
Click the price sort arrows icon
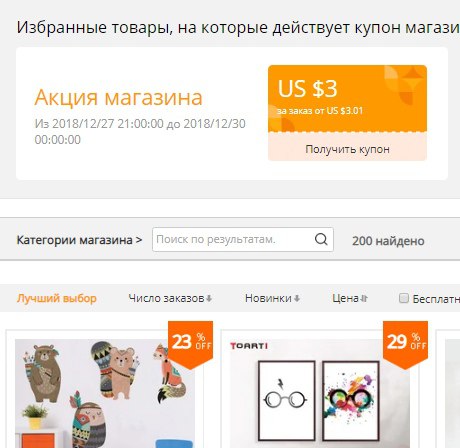click(x=364, y=298)
